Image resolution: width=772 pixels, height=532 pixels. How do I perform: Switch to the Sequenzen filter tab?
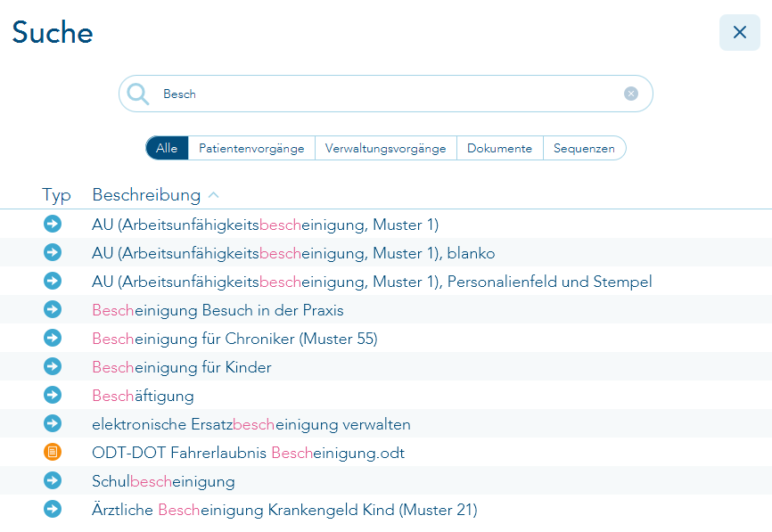[584, 147]
